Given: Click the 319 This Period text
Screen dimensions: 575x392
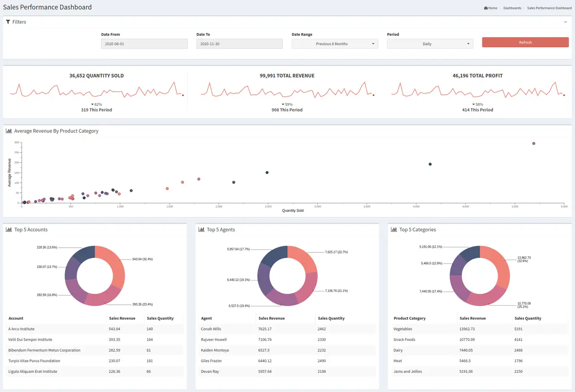Looking at the screenshot, I should 96,110.
